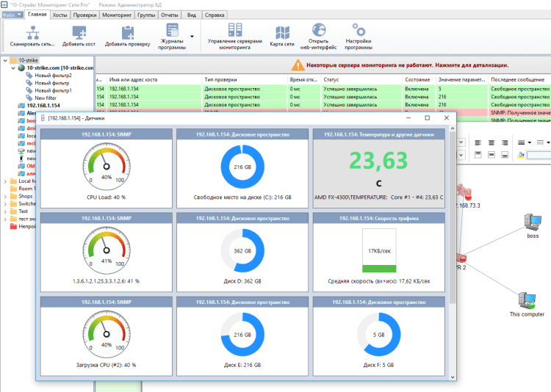
Task: Click the orange warning triangle icon
Action: coord(299,65)
